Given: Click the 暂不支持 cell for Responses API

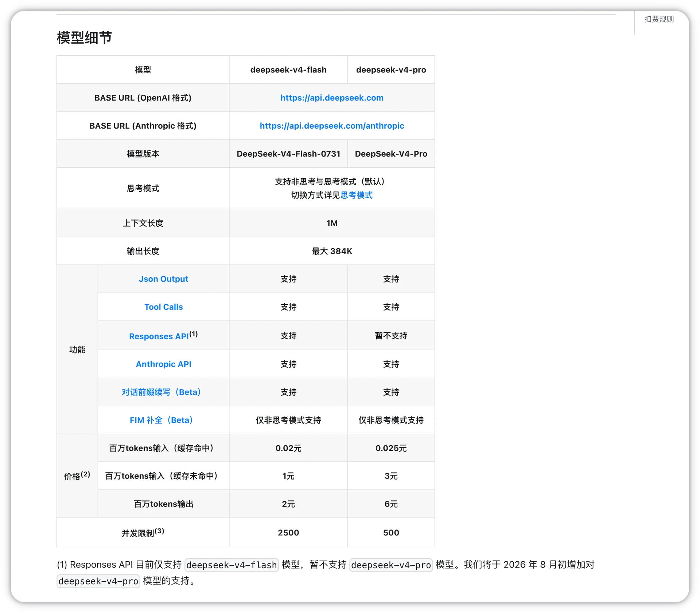Looking at the screenshot, I should pos(391,336).
